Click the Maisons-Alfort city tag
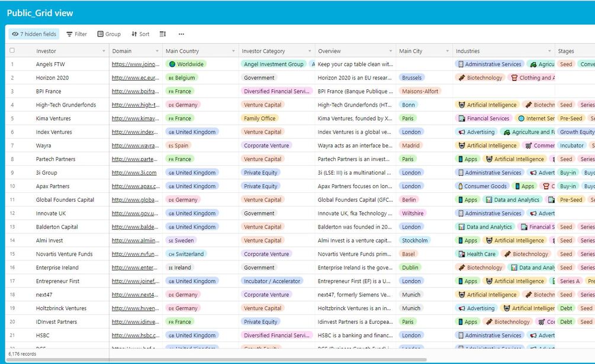The height and width of the screenshot is (364, 595). point(420,91)
